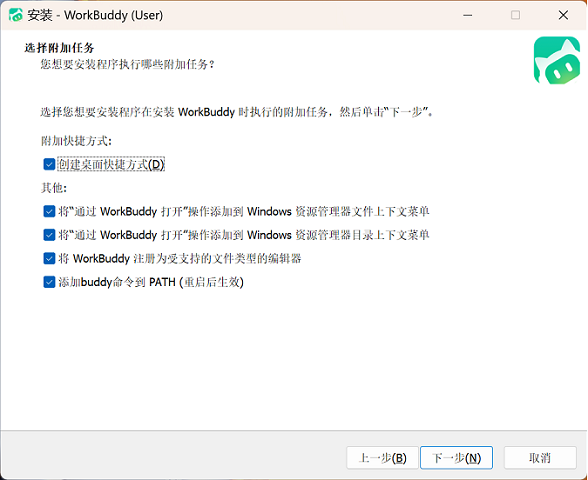Image resolution: width=588 pixels, height=480 pixels.
Task: Click the 选择附加任务 heading
Action: pos(59,48)
